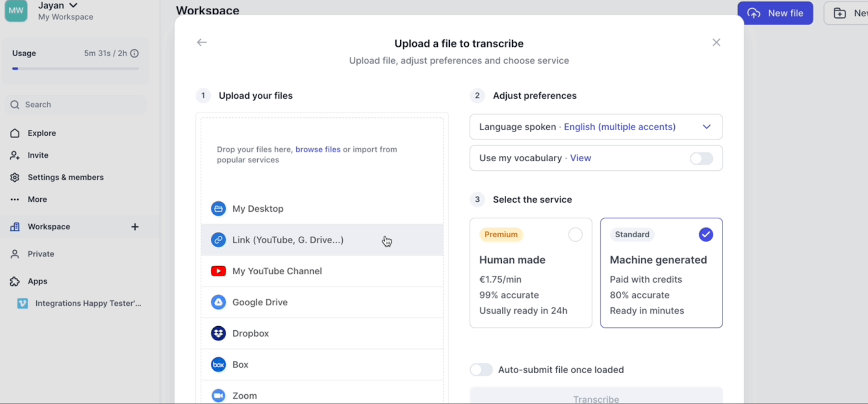Choose Link (YouTube, G. Drive...) option
Screen dimensions: 868x404
(322, 240)
